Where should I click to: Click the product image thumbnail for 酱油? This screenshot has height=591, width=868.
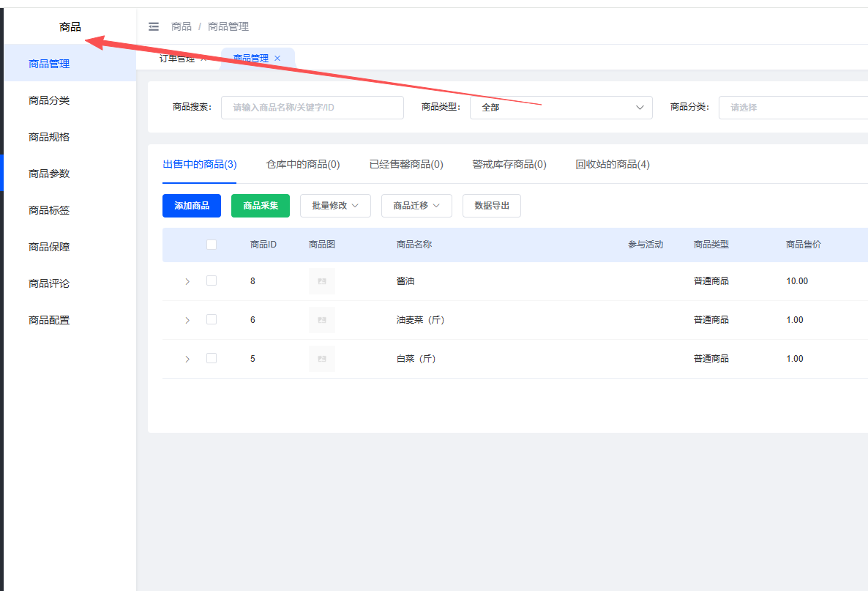click(322, 281)
